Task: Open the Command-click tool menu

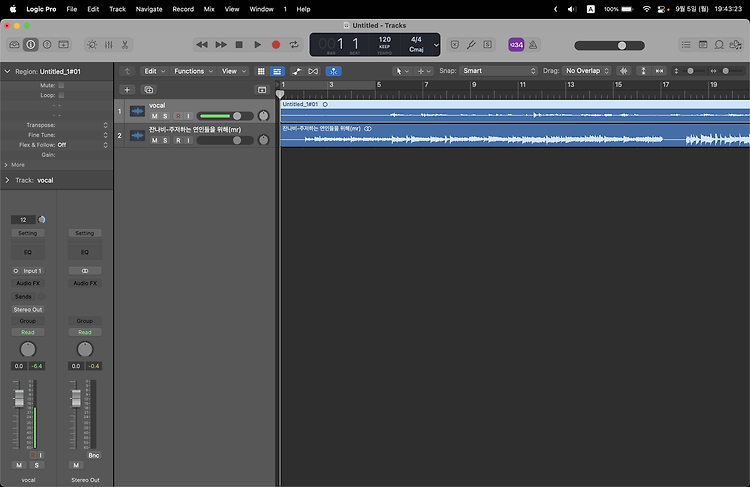Action: click(424, 71)
